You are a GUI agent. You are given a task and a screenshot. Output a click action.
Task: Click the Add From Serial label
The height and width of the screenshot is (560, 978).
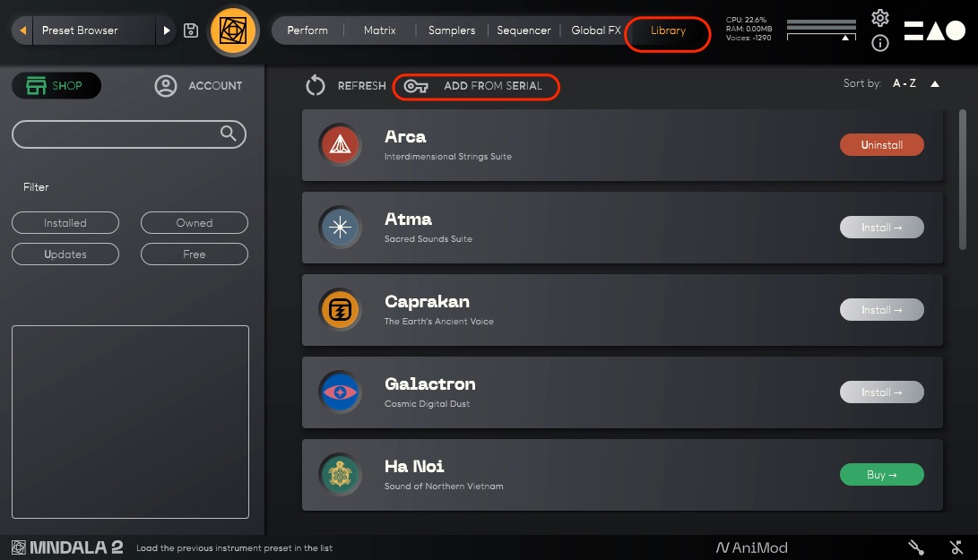click(x=493, y=86)
